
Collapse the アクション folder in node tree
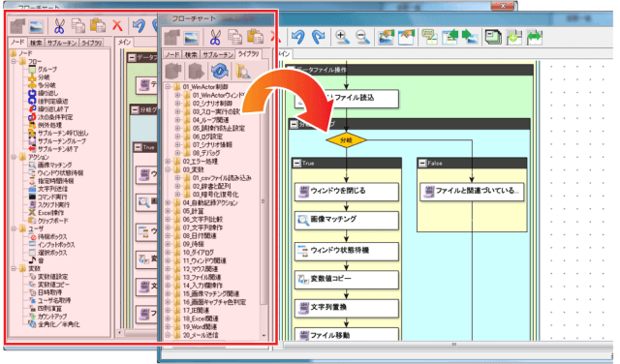coord(14,157)
